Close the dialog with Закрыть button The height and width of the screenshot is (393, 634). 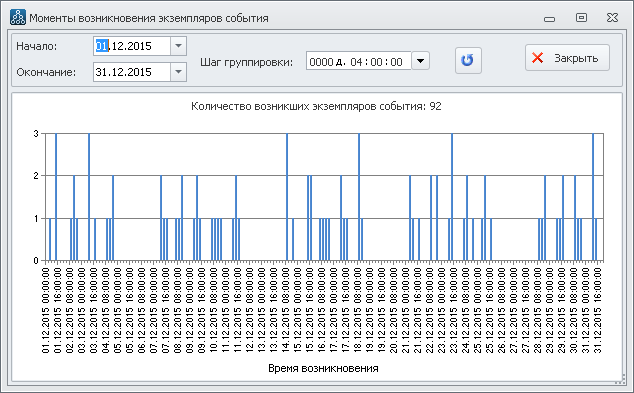click(x=567, y=58)
